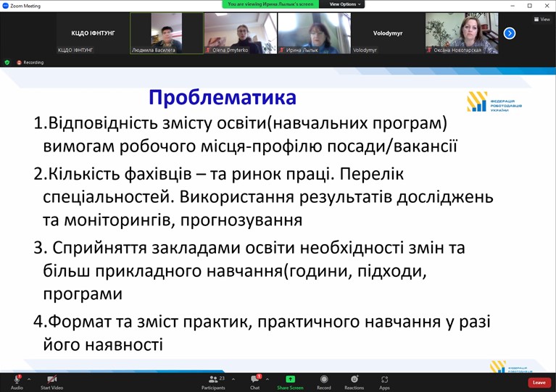Image resolution: width=556 pixels, height=392 pixels.
Task: Click the Zoom Meeting title bar icon
Action: click(5, 6)
